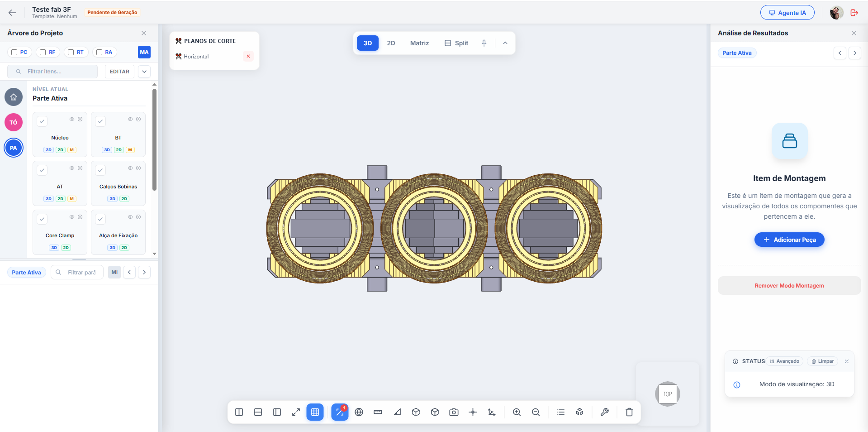Screen dimensions: 868x432
Task: Click the TOP view cube
Action: pyautogui.click(x=668, y=394)
